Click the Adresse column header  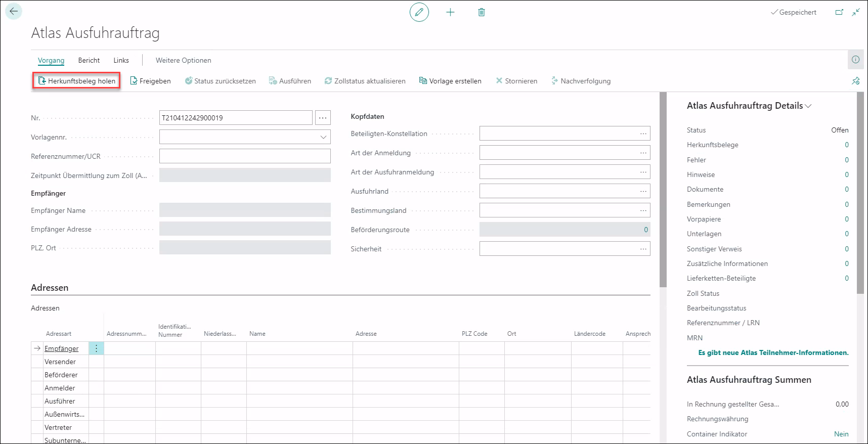366,334
